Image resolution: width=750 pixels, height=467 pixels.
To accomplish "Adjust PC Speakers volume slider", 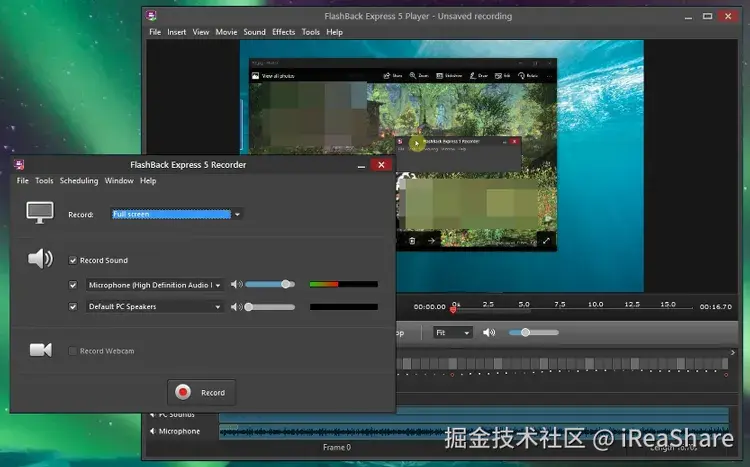I will pyautogui.click(x=270, y=307).
